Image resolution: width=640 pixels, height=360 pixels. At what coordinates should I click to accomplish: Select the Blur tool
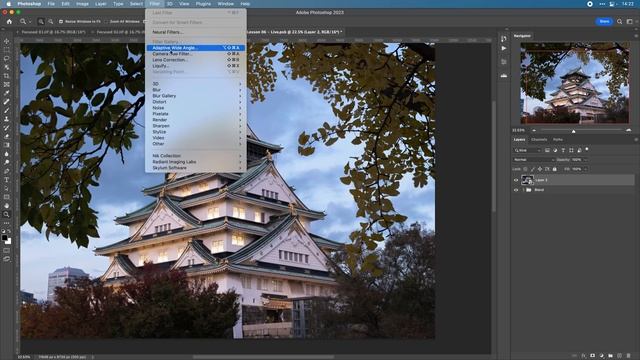pyautogui.click(x=7, y=154)
